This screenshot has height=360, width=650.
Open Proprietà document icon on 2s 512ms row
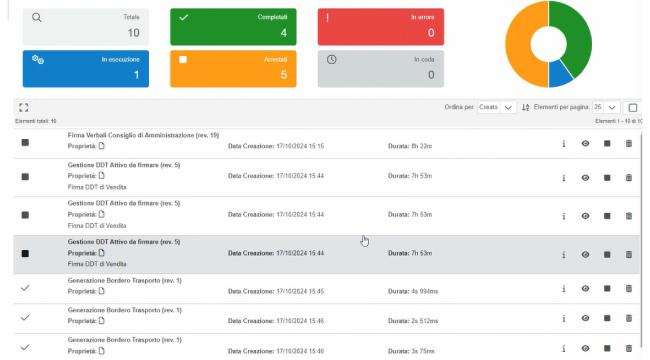pos(102,321)
